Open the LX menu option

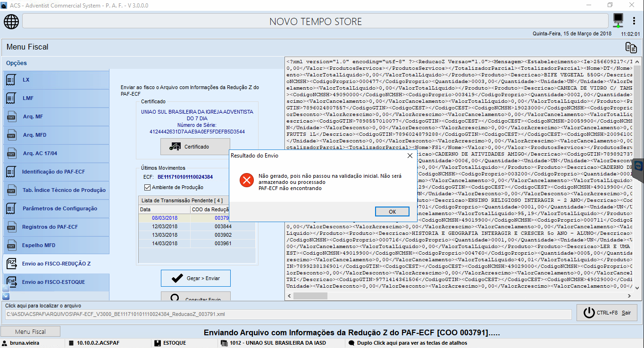tap(56, 80)
